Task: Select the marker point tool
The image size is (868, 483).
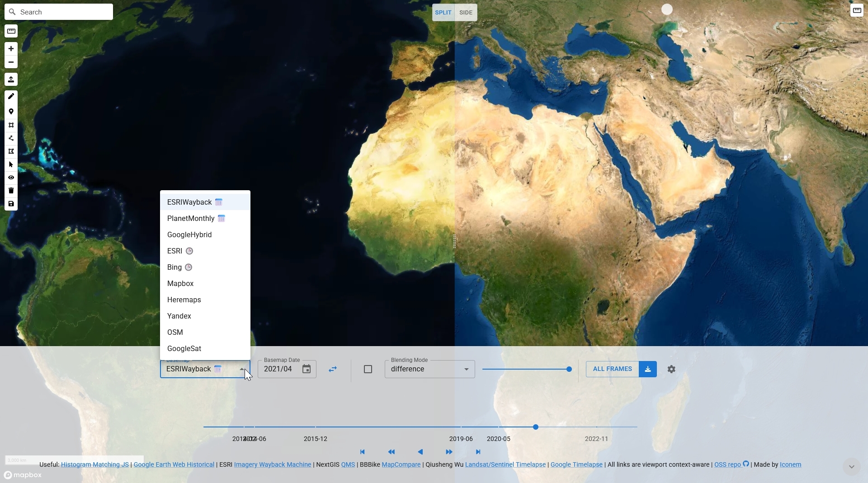Action: [x=11, y=112]
